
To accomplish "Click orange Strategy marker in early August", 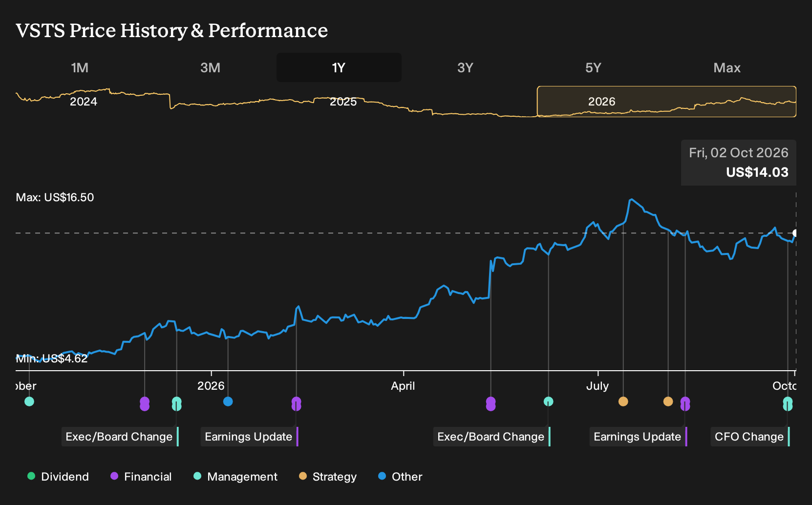I will pos(668,401).
